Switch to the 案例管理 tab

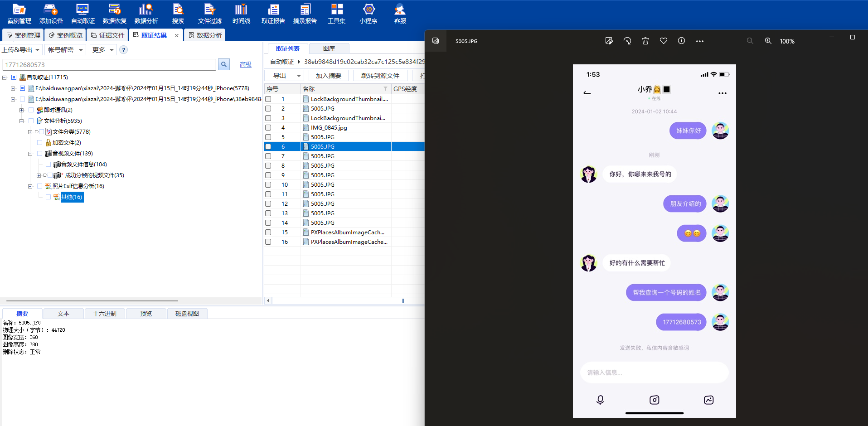[23, 35]
